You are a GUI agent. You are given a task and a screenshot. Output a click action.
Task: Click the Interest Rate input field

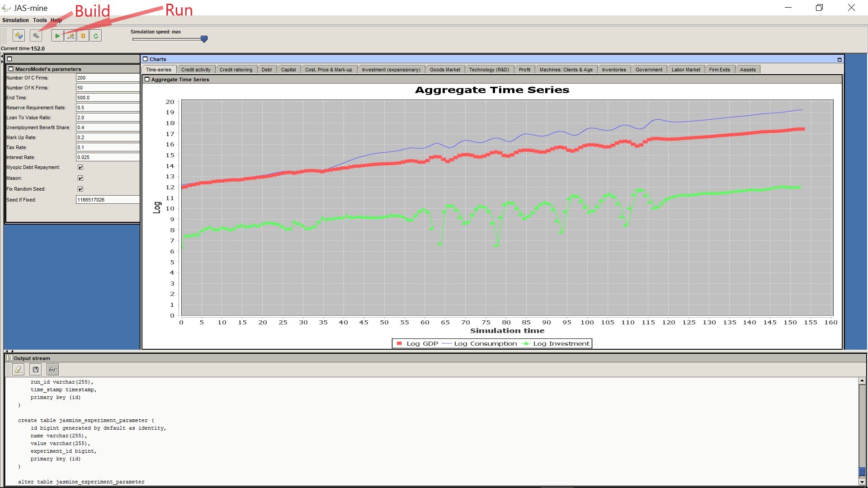click(107, 157)
